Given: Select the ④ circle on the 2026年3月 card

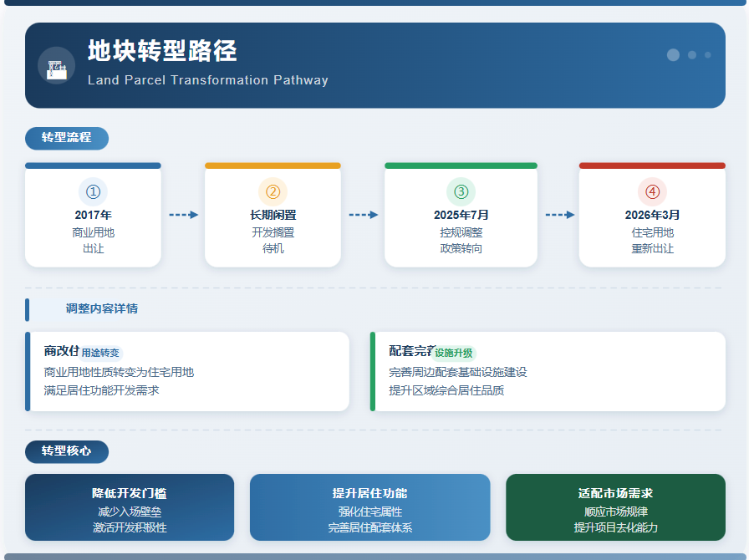Looking at the screenshot, I should (x=652, y=193).
